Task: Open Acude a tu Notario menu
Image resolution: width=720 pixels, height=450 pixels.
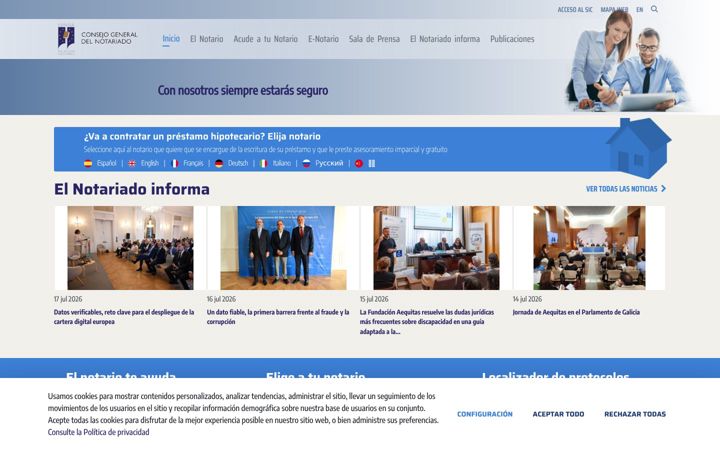Action: click(x=265, y=39)
